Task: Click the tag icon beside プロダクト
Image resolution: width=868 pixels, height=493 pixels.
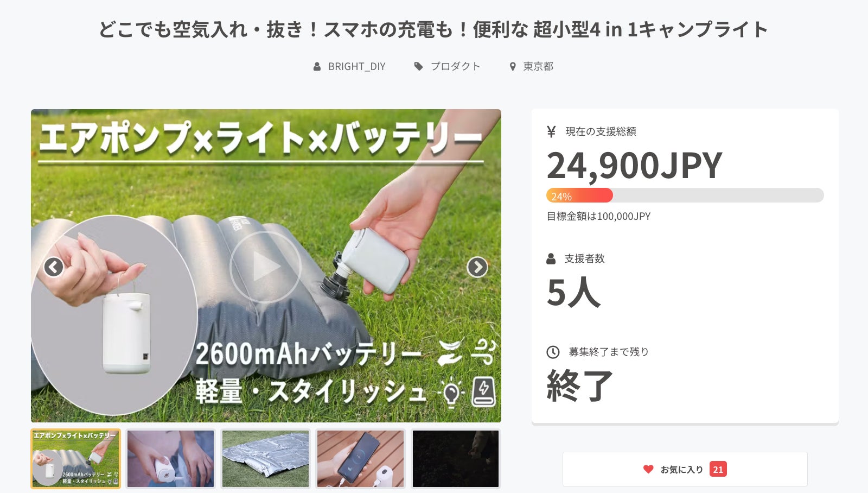Action: [x=418, y=66]
